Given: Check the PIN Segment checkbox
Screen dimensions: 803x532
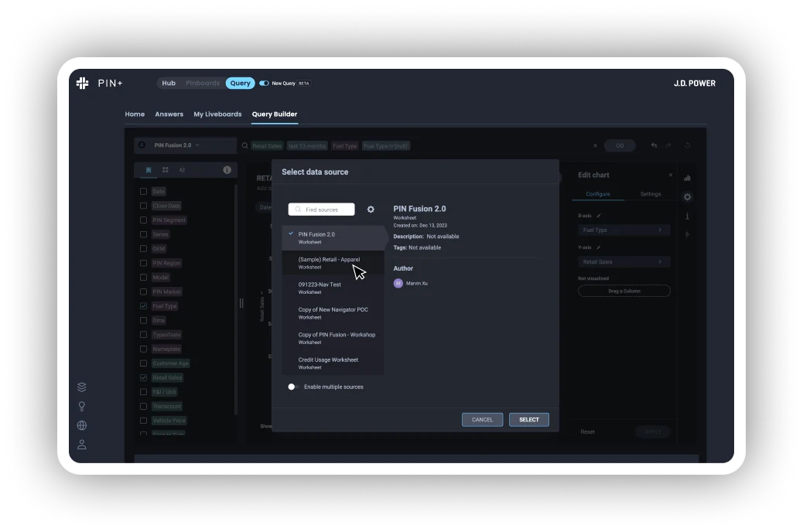Looking at the screenshot, I should pos(143,220).
